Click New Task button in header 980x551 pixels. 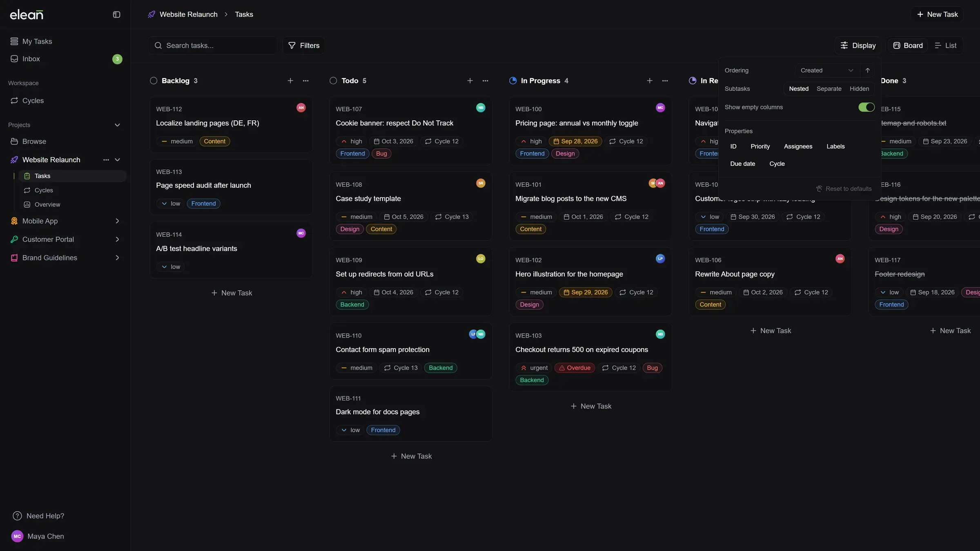click(937, 14)
